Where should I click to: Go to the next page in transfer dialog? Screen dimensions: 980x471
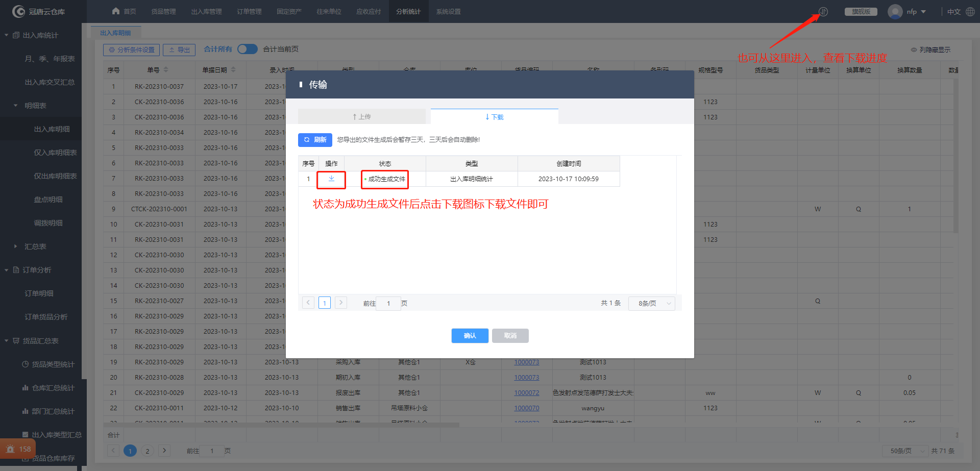pyautogui.click(x=341, y=303)
